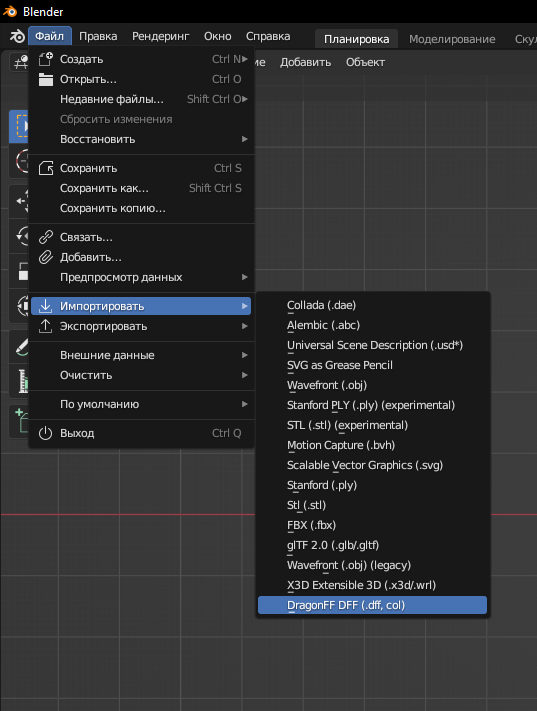Import Alembic (.abc) file
The height and width of the screenshot is (711, 537).
pyautogui.click(x=372, y=325)
